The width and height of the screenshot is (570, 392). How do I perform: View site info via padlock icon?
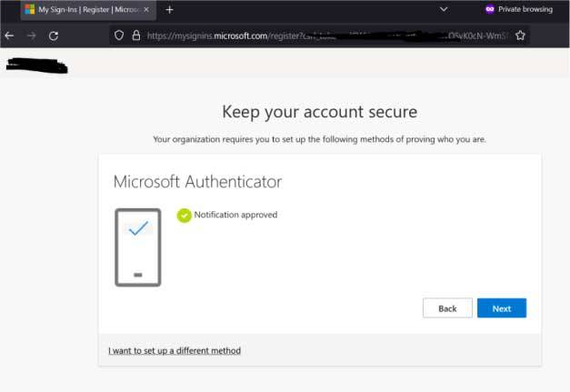135,35
